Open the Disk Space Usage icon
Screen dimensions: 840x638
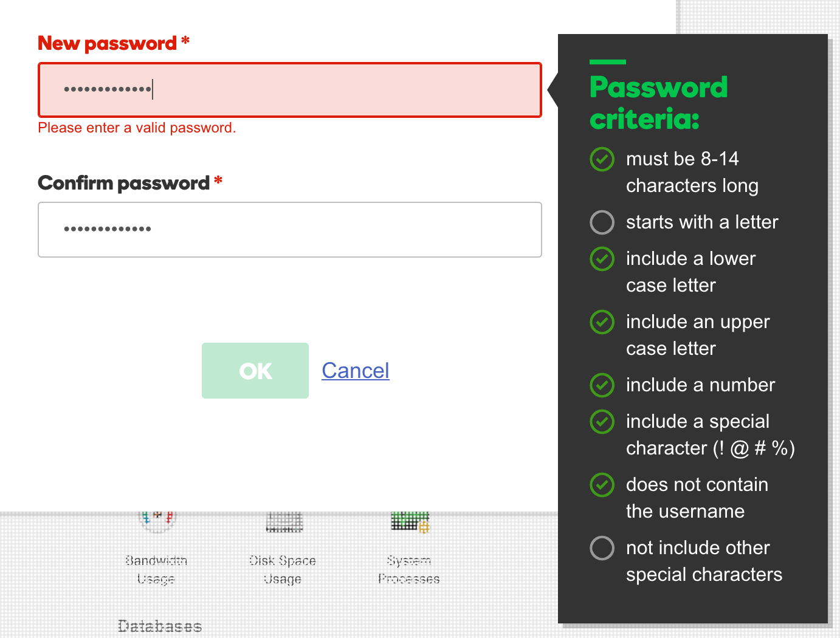pos(283,523)
